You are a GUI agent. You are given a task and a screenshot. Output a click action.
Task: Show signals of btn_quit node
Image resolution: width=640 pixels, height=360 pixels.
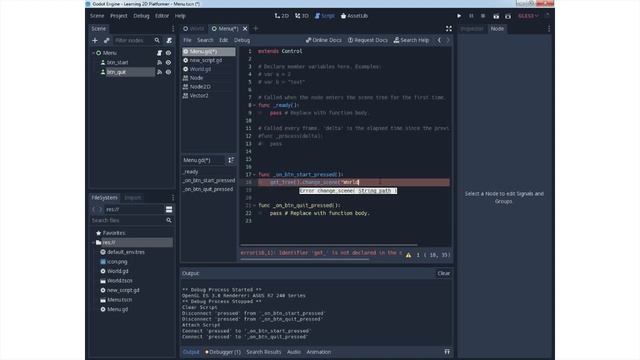click(160, 72)
